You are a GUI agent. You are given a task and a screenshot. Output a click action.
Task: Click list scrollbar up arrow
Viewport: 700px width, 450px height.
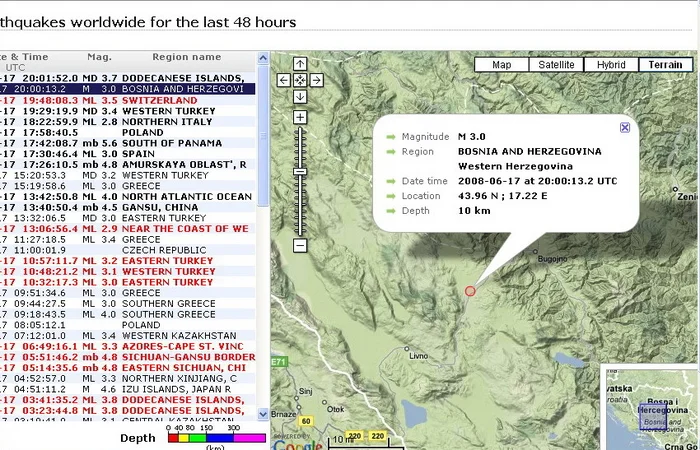pyautogui.click(x=263, y=58)
